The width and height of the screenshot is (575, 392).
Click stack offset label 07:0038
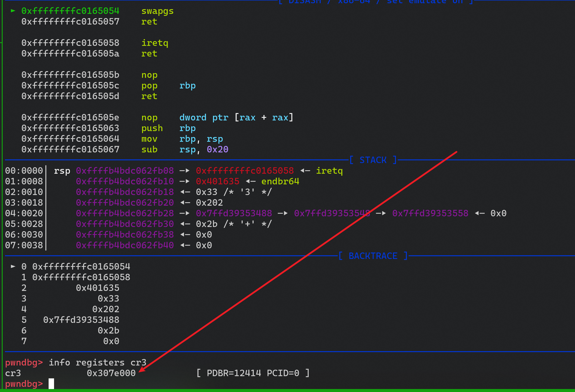click(x=24, y=245)
